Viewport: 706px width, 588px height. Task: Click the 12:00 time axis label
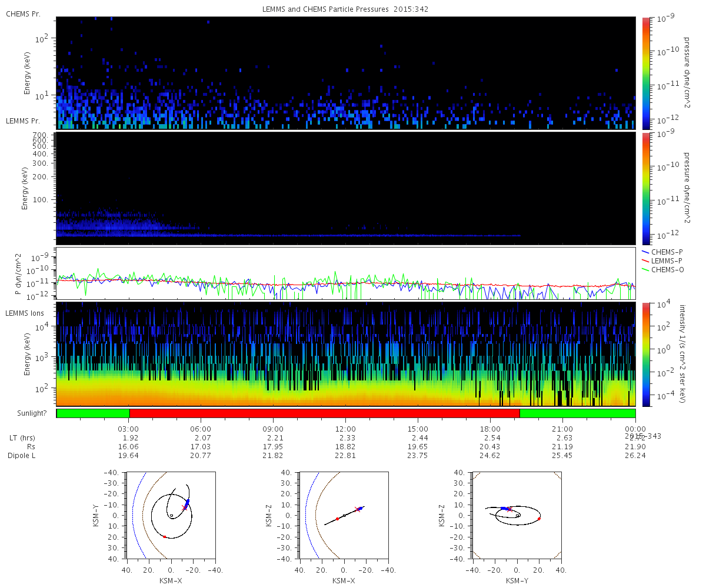coord(345,429)
